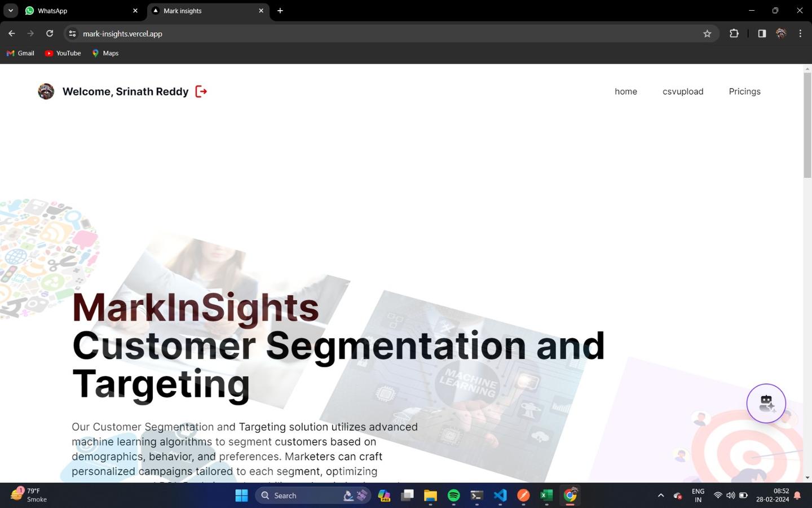The height and width of the screenshot is (508, 812).
Task: Open the browser extensions menu
Action: click(734, 33)
